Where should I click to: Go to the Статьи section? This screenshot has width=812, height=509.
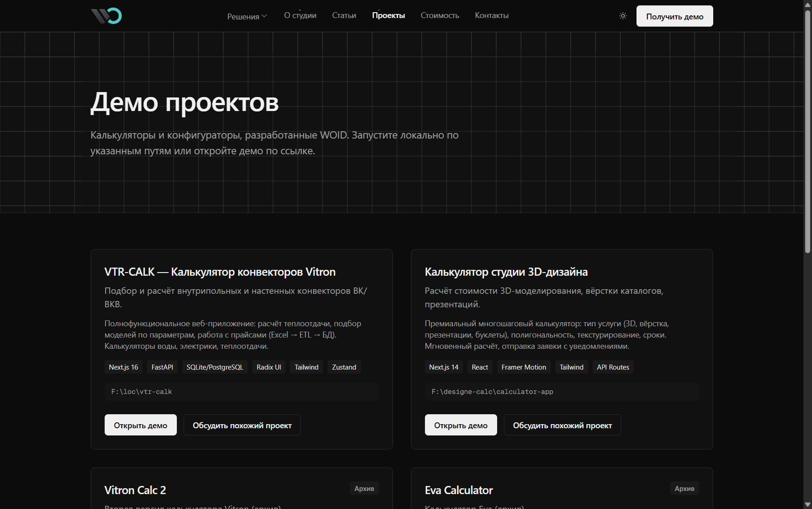(x=344, y=15)
